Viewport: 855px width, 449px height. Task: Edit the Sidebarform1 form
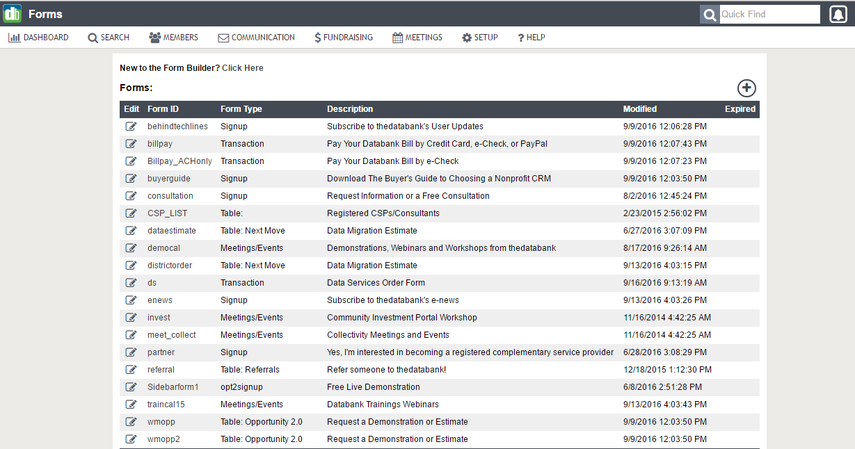[131, 387]
